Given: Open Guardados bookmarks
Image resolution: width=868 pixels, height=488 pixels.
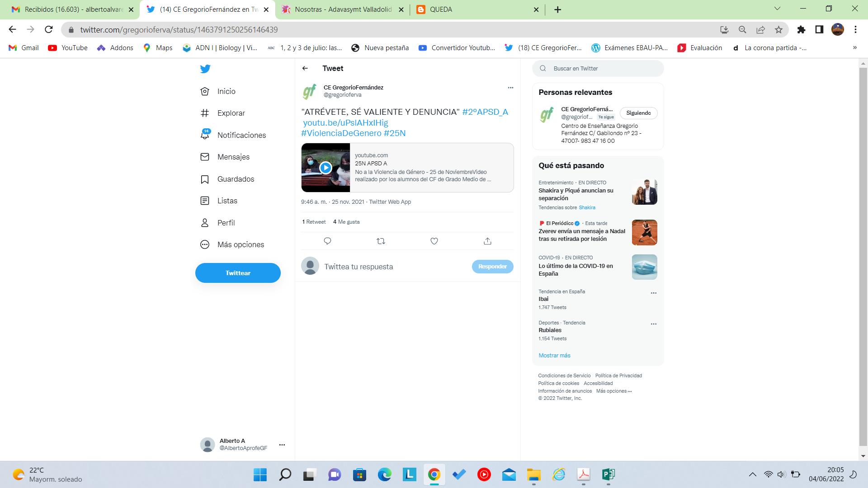Looking at the screenshot, I should pyautogui.click(x=227, y=179).
